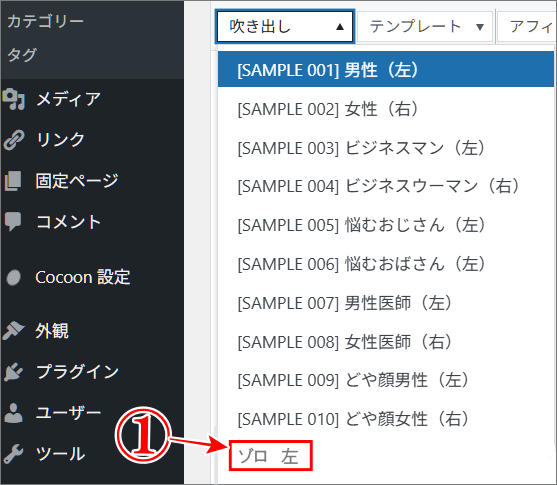Select [SAMPLE 002] 女性（右） option

coord(386,109)
